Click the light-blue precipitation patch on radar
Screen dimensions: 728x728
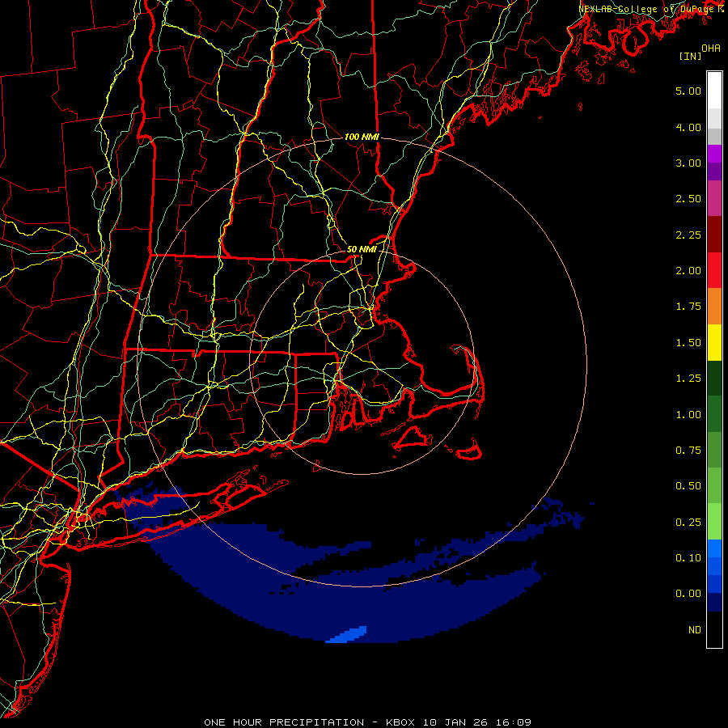[x=347, y=635]
